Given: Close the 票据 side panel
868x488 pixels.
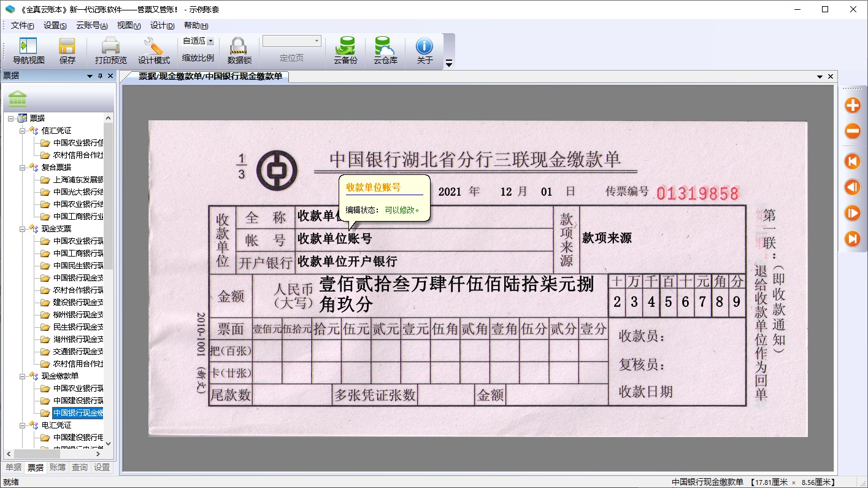Looking at the screenshot, I should 110,76.
